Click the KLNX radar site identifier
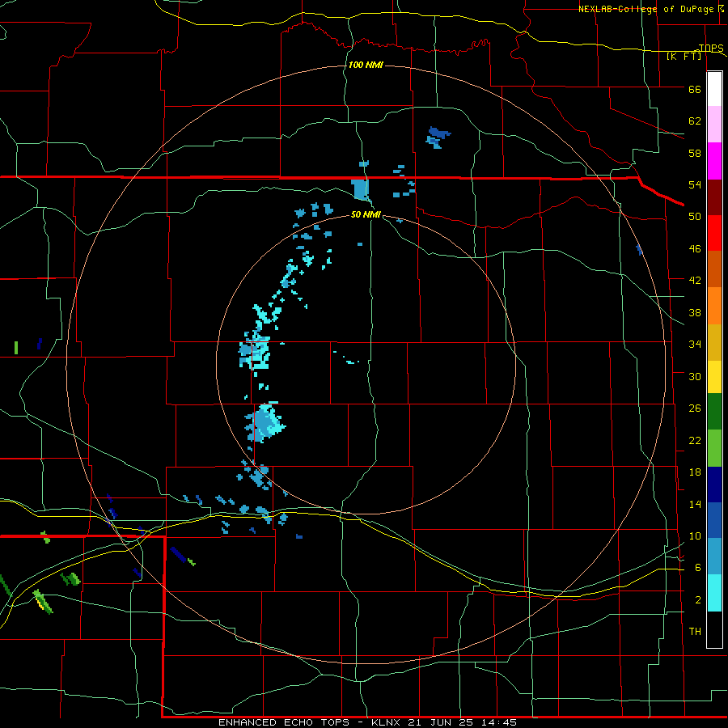Screen dimensions: 728x728 click(x=387, y=722)
